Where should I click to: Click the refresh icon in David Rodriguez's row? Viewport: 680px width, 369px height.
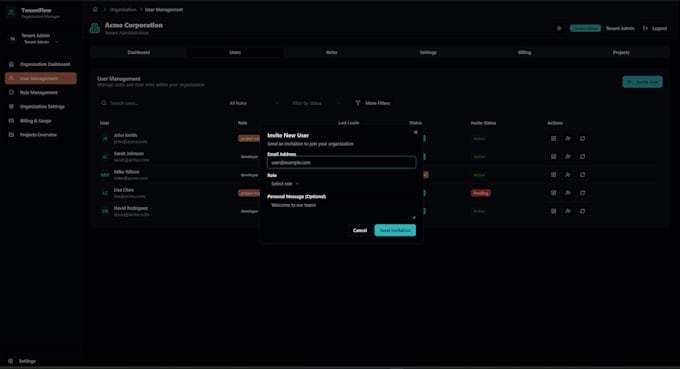tap(582, 211)
